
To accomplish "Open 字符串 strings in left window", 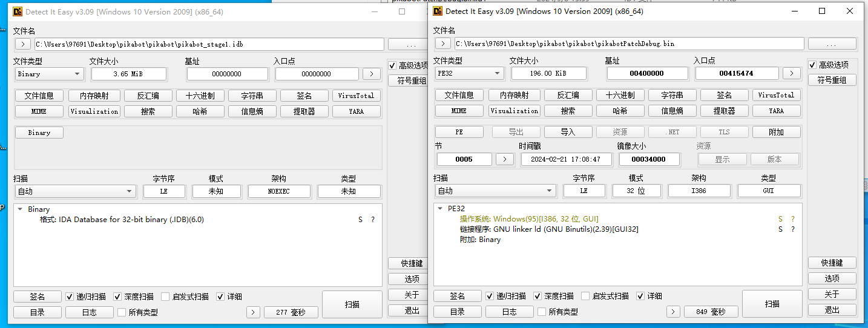I will pos(252,96).
